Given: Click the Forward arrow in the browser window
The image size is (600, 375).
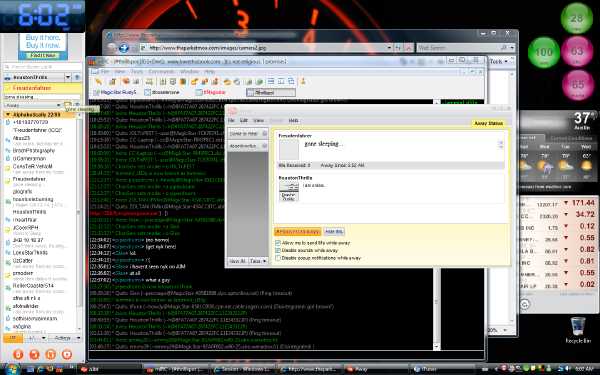Looking at the screenshot, I should tap(124, 48).
